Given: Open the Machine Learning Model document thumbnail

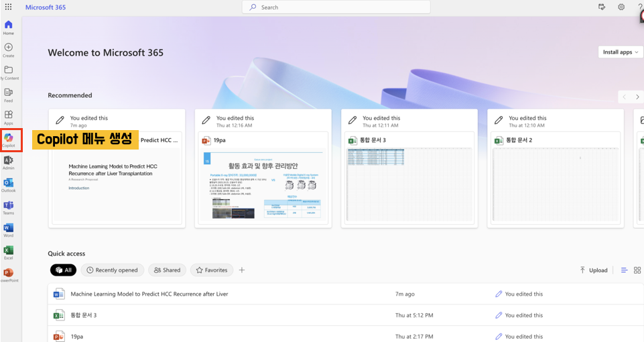Looking at the screenshot, I should tap(117, 186).
